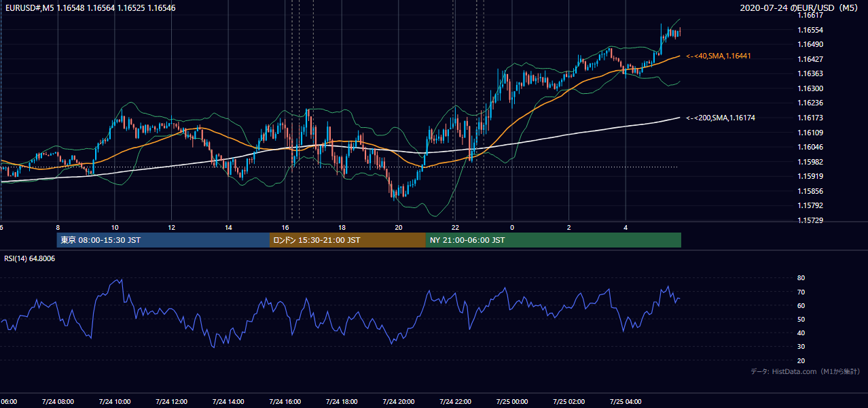Screen dimensions: 868x408
Task: Select the 200 SMA label 1.16174
Action: (721, 118)
